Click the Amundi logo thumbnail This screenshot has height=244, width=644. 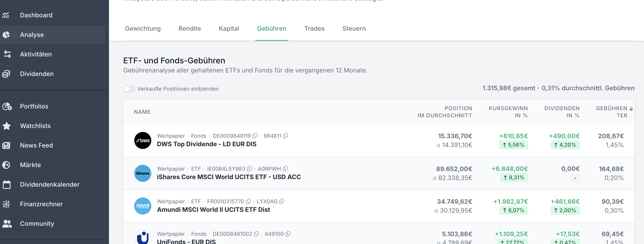[143, 206]
